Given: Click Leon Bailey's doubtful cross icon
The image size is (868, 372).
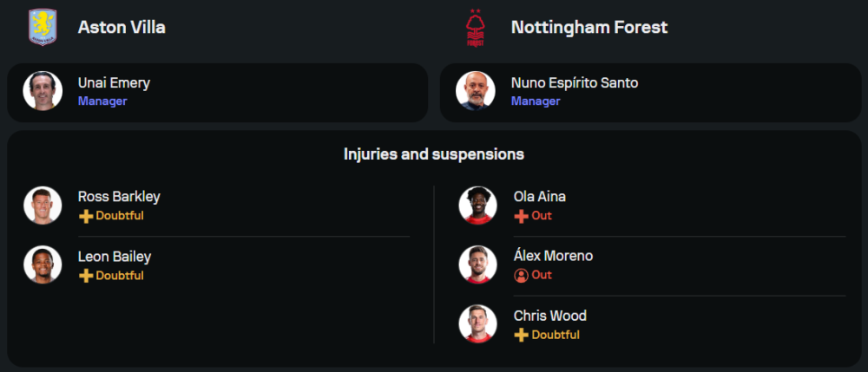Looking at the screenshot, I should [x=85, y=276].
